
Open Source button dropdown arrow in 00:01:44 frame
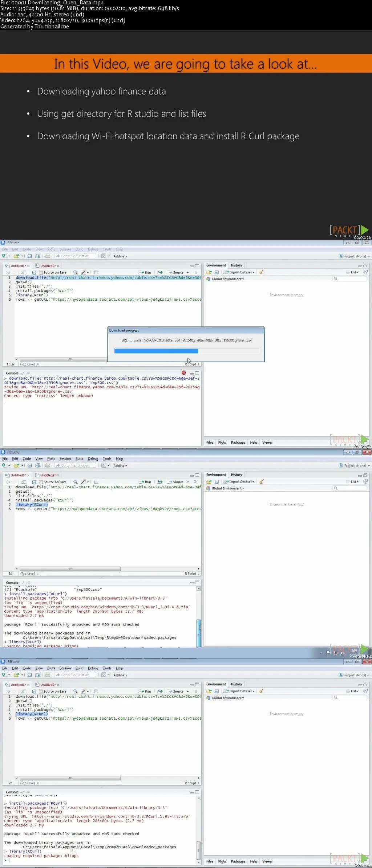(x=188, y=691)
